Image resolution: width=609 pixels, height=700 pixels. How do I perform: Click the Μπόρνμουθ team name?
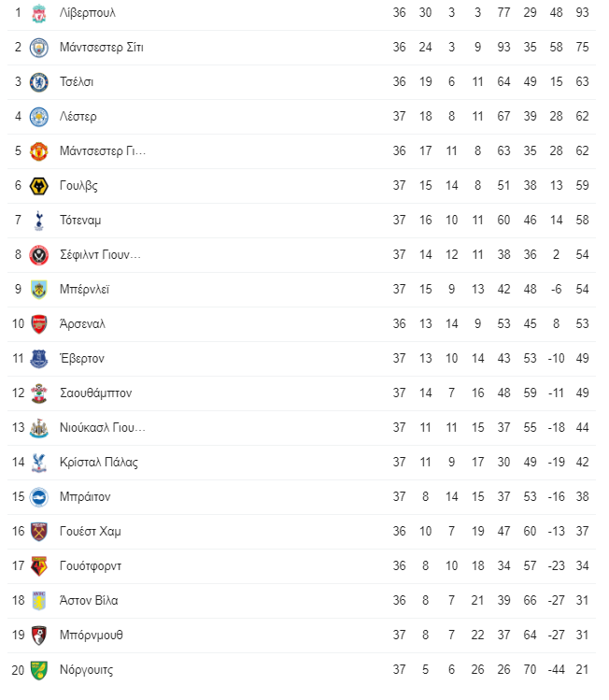pyautogui.click(x=92, y=636)
